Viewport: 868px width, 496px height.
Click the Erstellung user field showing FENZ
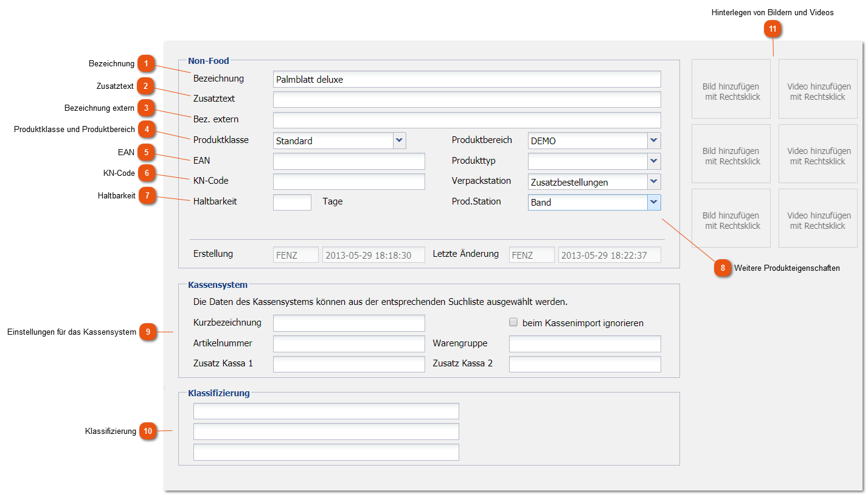click(x=296, y=255)
